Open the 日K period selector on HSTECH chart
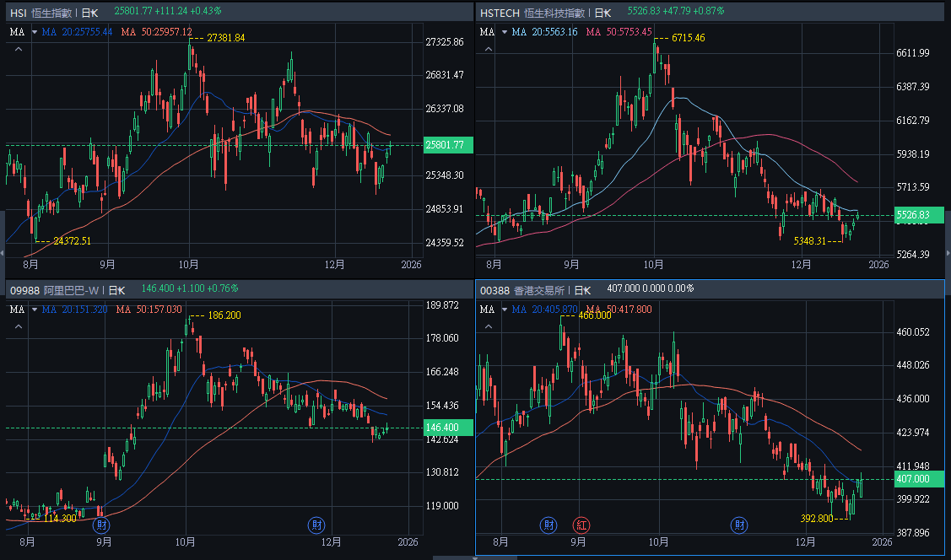Viewport: 951px width, 560px height. click(602, 13)
